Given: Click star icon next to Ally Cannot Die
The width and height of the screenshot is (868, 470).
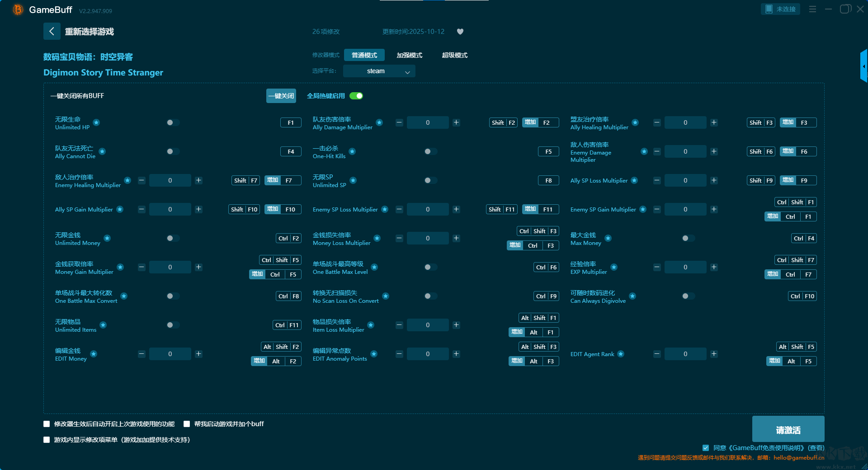Looking at the screenshot, I should pos(102,151).
